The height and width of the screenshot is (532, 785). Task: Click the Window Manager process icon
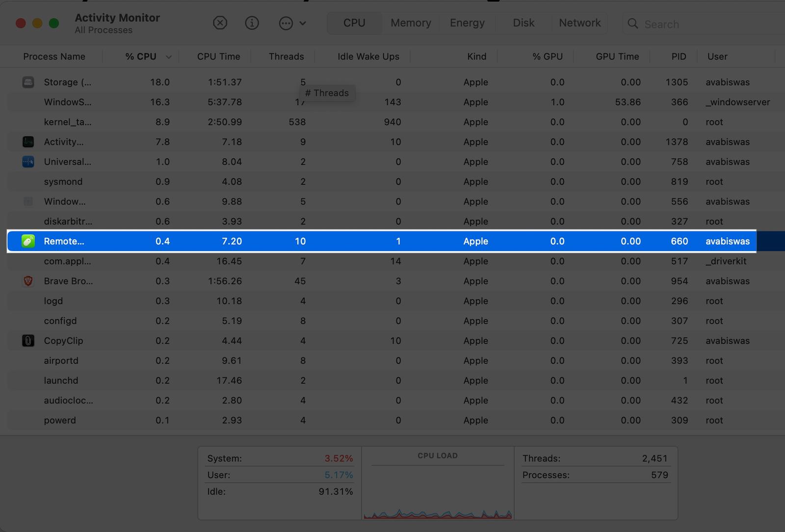pyautogui.click(x=28, y=202)
